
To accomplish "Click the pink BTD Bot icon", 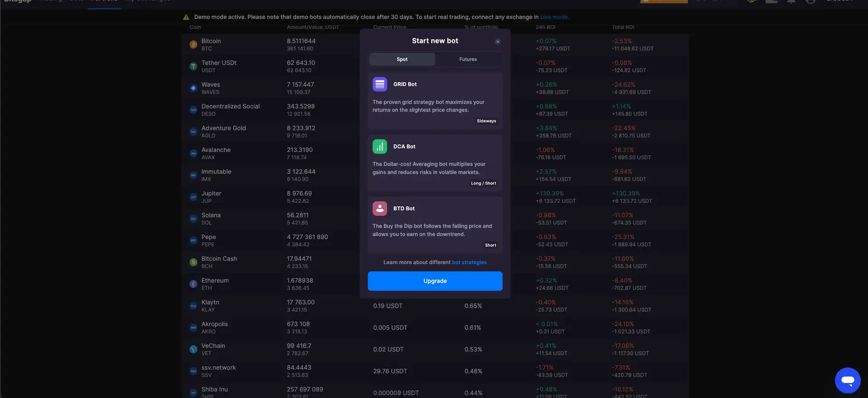I will point(380,208).
